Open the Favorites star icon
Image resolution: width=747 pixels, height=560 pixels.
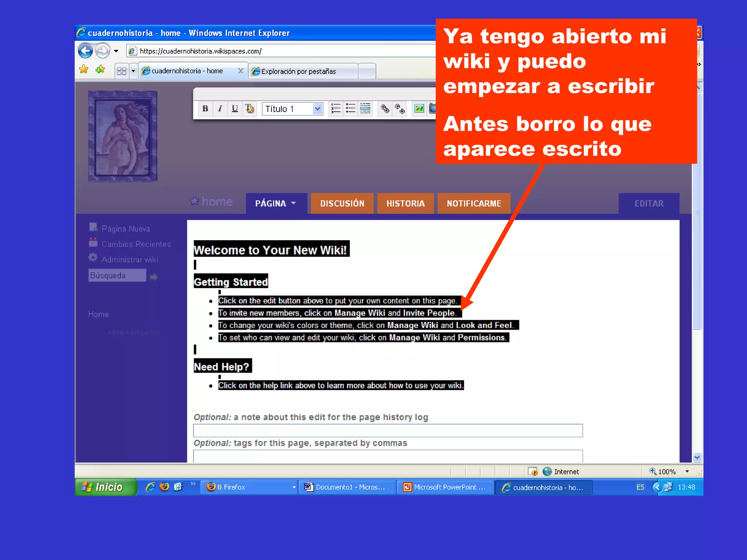(84, 69)
